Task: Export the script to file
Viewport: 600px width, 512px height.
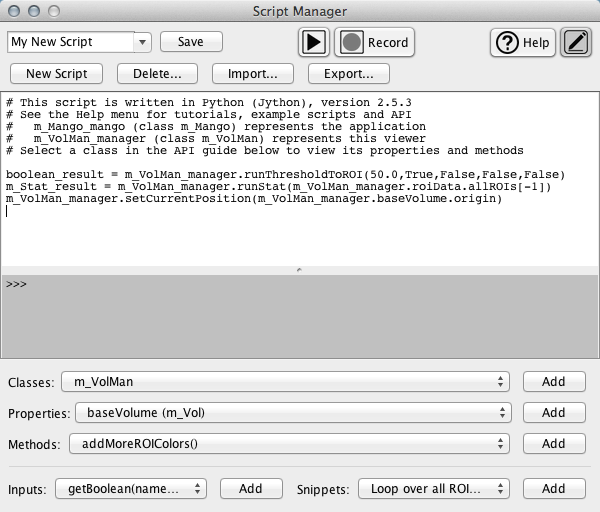Action: pyautogui.click(x=348, y=73)
